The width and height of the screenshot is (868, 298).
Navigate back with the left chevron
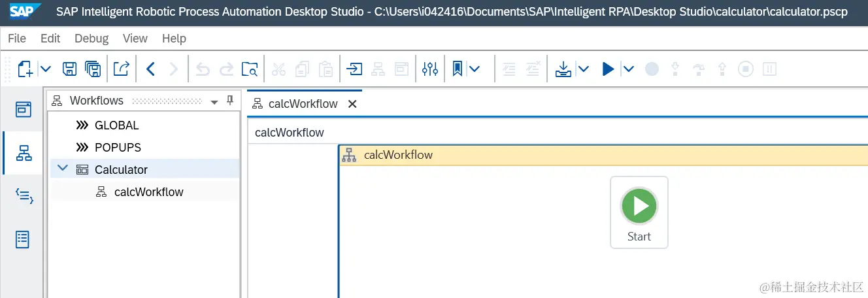[x=150, y=69]
